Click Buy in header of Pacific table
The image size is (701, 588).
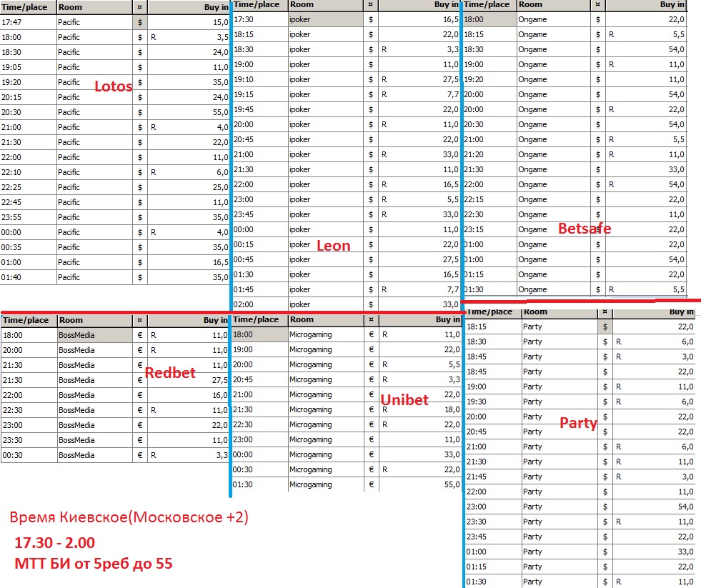[189, 7]
